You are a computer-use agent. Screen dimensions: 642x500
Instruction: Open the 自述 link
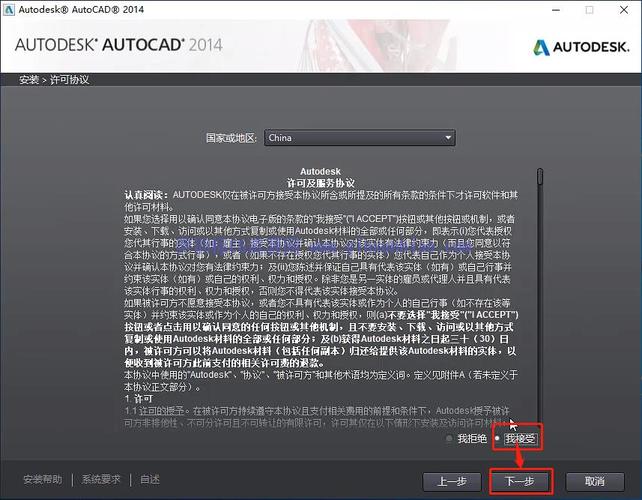coord(150,479)
